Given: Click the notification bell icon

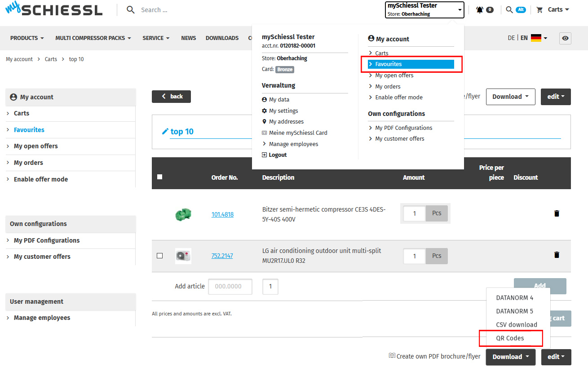Looking at the screenshot, I should click(x=480, y=9).
